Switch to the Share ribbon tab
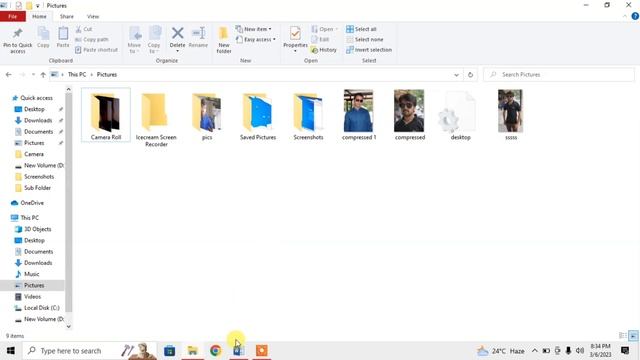Screen dimensions: 640x360 click(67, 16)
